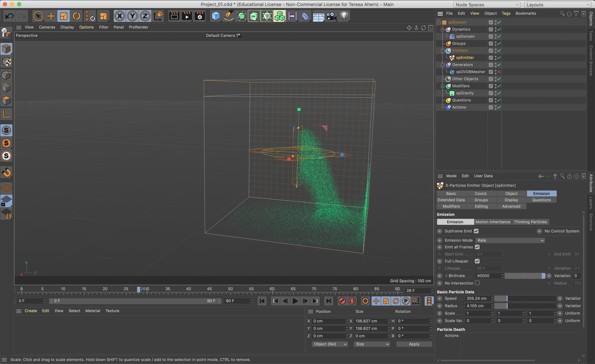
Task: Toggle the red editor dot on xpOVDBMesher
Action: click(x=499, y=72)
